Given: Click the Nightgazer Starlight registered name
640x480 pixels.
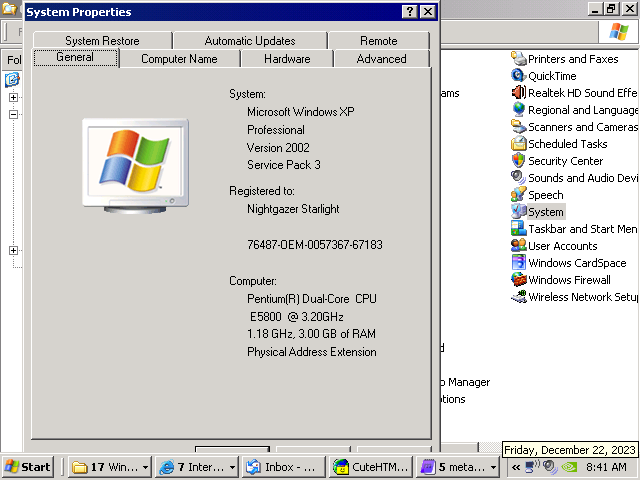Looking at the screenshot, I should [x=293, y=209].
